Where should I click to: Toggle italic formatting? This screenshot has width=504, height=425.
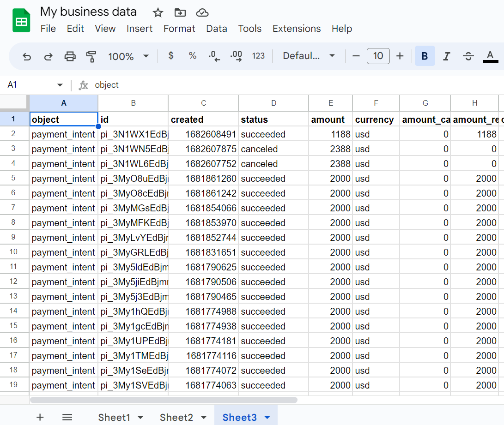tap(446, 56)
